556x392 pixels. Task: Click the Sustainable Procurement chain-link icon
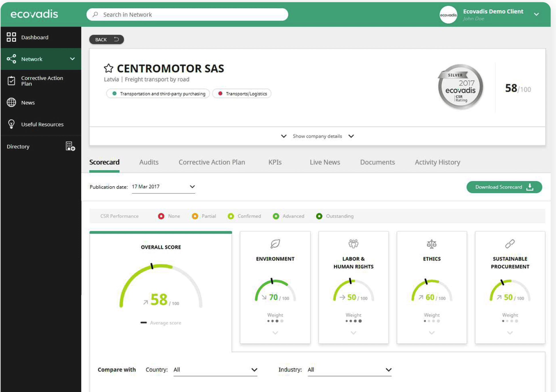coord(510,244)
